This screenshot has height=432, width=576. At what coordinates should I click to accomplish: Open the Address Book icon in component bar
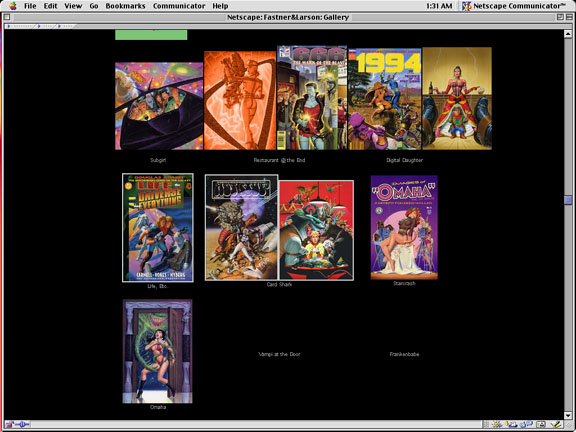click(x=541, y=425)
